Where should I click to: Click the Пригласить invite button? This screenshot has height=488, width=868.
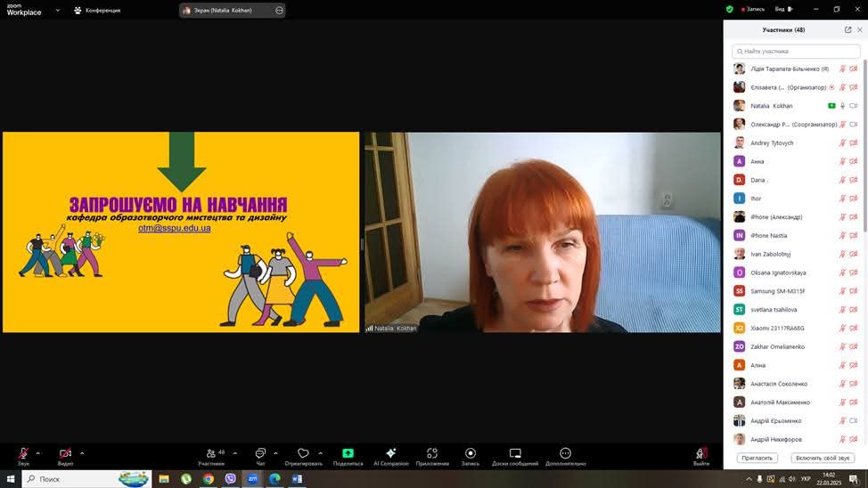tap(757, 458)
